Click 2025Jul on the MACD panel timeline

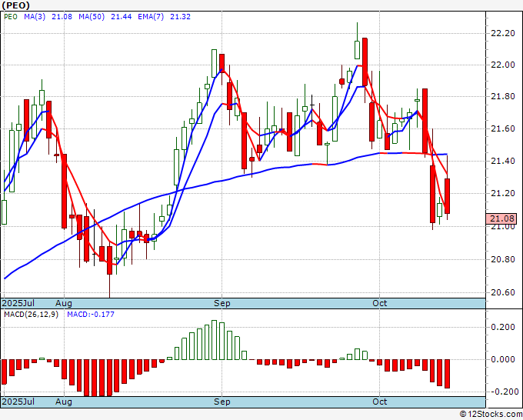pos(18,402)
